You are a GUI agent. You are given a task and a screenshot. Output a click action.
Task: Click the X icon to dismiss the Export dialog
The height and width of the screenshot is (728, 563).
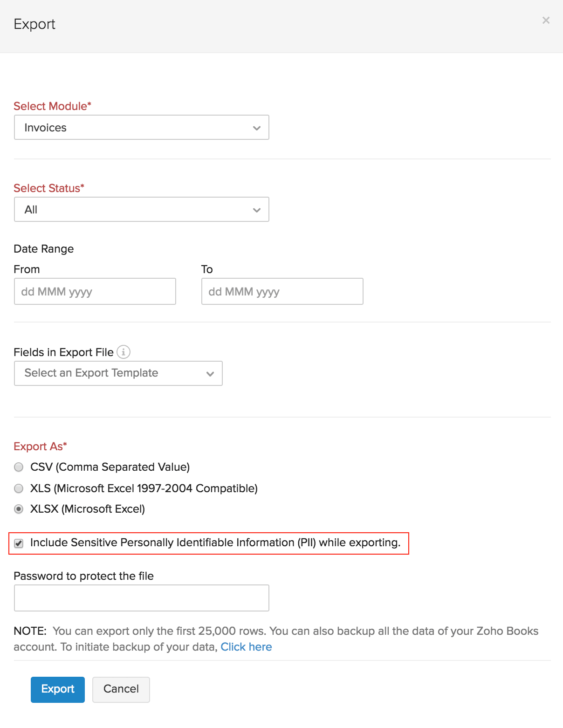pyautogui.click(x=546, y=21)
